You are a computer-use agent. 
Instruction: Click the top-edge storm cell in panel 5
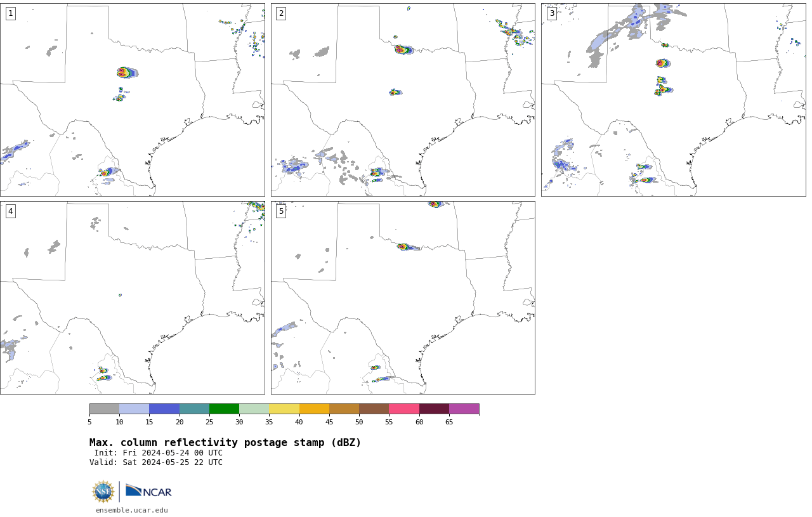[435, 204]
